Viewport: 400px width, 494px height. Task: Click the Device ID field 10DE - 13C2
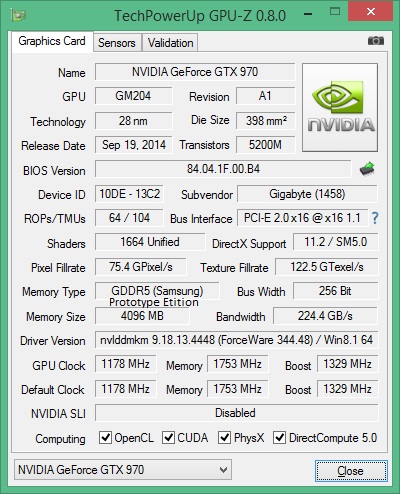click(x=129, y=194)
